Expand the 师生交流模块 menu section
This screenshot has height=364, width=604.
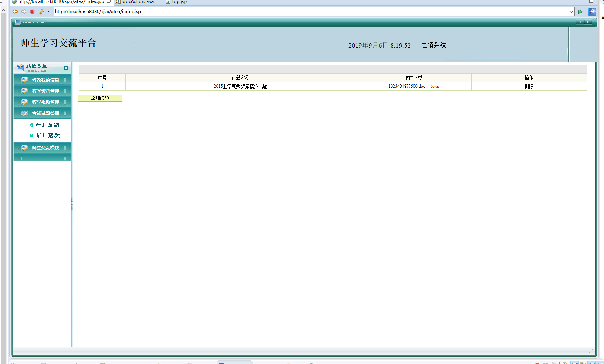[x=42, y=147]
